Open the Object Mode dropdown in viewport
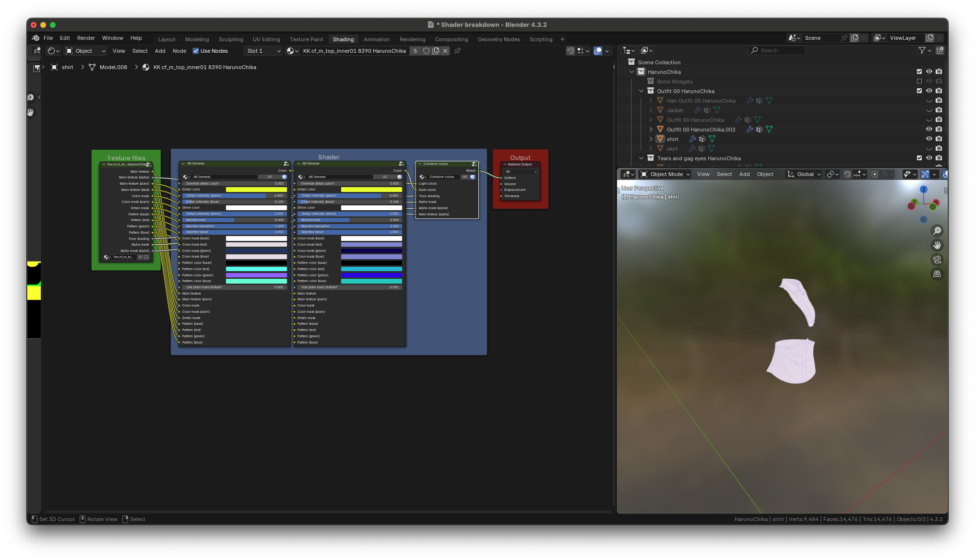975x560 pixels. click(x=666, y=174)
